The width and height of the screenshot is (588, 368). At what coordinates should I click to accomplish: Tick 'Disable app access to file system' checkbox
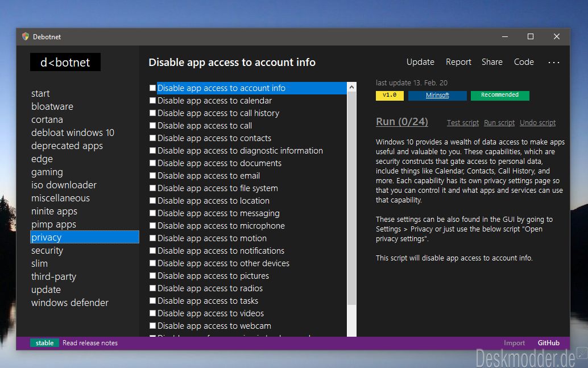click(x=152, y=188)
